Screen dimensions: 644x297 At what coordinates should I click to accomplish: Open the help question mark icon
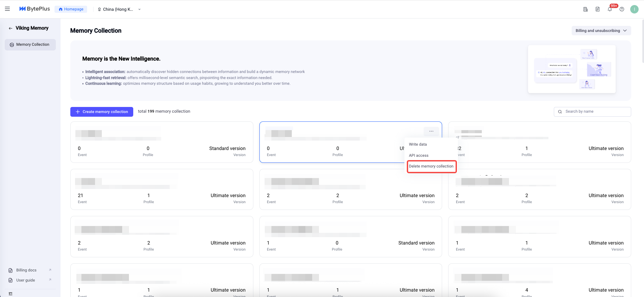pos(622,9)
